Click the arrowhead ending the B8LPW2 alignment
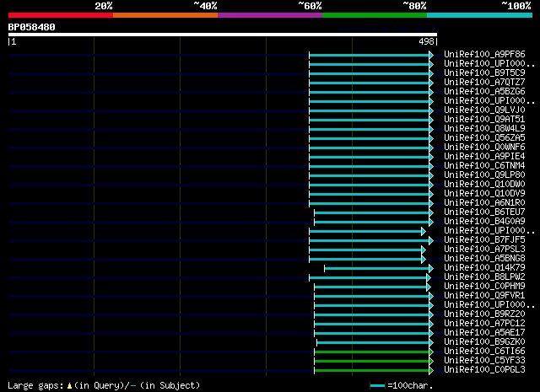 pos(429,278)
